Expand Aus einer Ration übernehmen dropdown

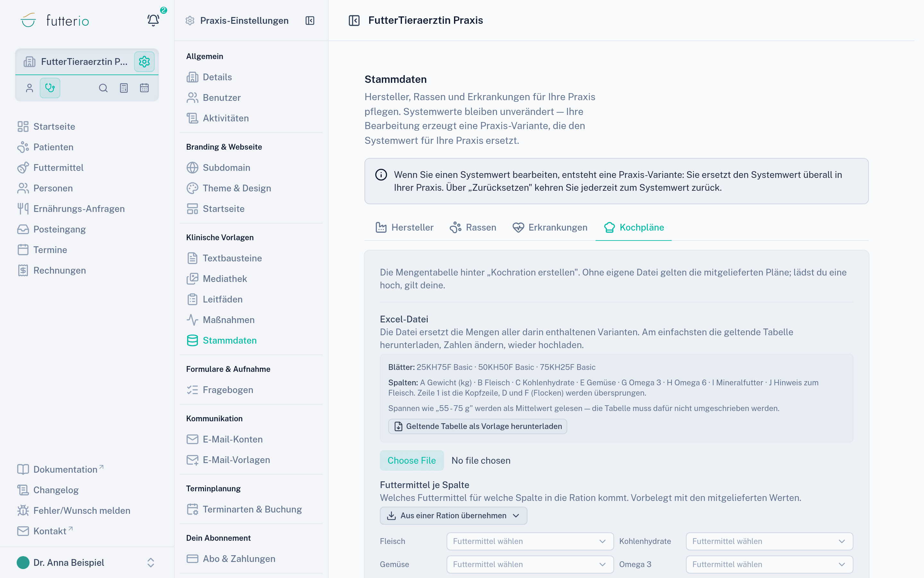pyautogui.click(x=454, y=516)
